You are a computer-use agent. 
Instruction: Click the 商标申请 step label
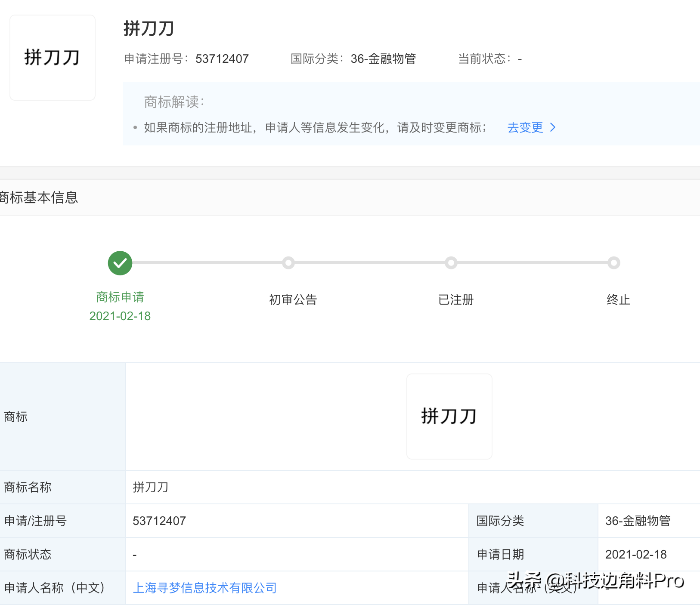[x=120, y=297]
